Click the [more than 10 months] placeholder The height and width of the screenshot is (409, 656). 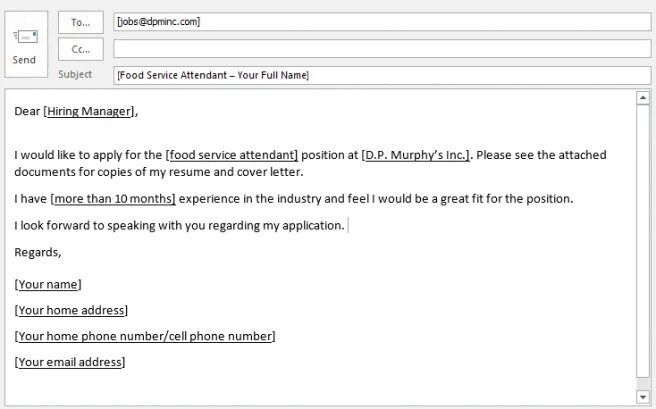tap(113, 199)
